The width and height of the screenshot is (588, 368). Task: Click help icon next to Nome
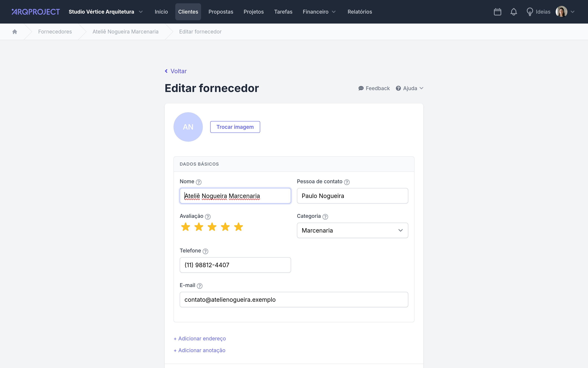point(198,182)
